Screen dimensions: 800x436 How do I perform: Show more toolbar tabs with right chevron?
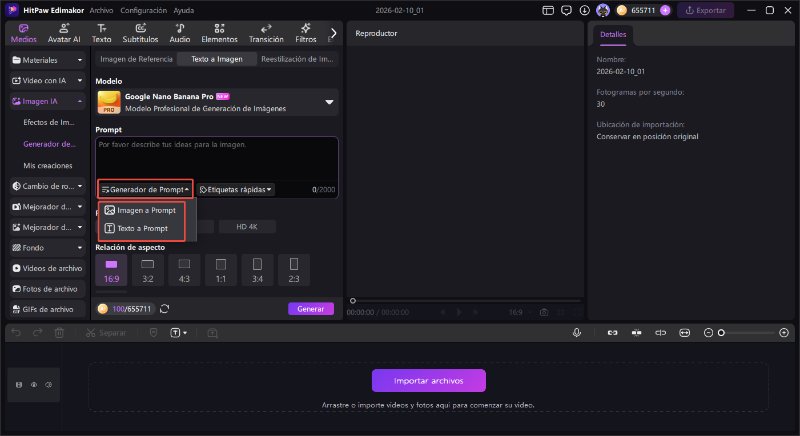coord(333,33)
